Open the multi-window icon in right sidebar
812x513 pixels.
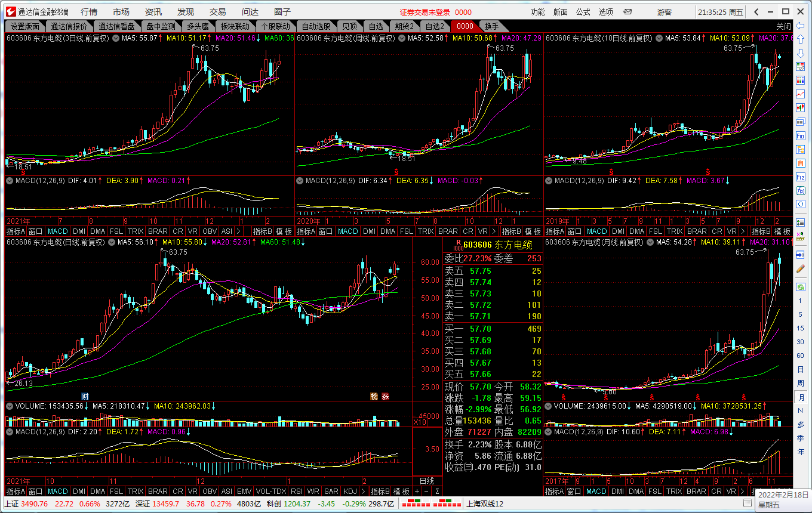(801, 122)
